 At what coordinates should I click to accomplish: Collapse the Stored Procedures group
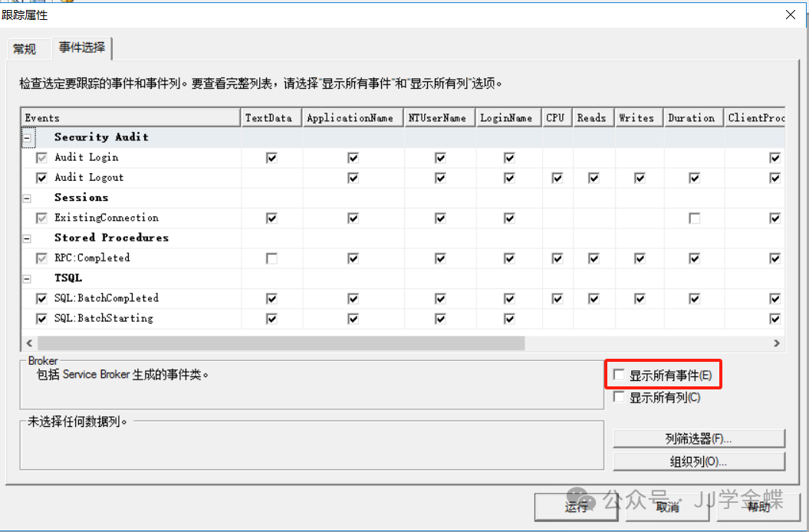[27, 238]
